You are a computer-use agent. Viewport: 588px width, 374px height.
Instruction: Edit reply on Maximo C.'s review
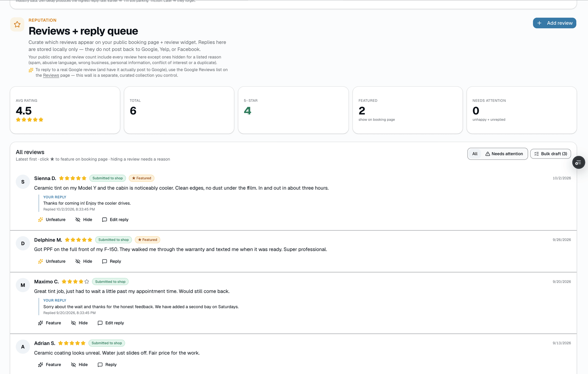click(111, 323)
